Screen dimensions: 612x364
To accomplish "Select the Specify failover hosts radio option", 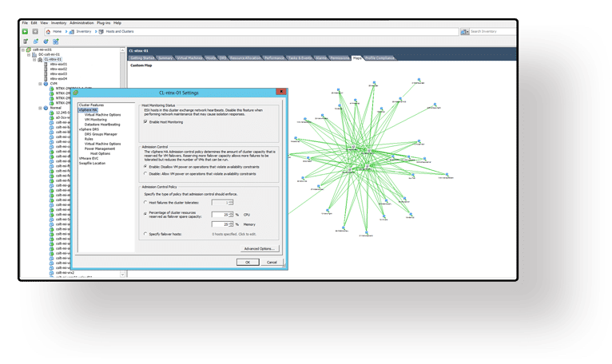I will 145,234.
